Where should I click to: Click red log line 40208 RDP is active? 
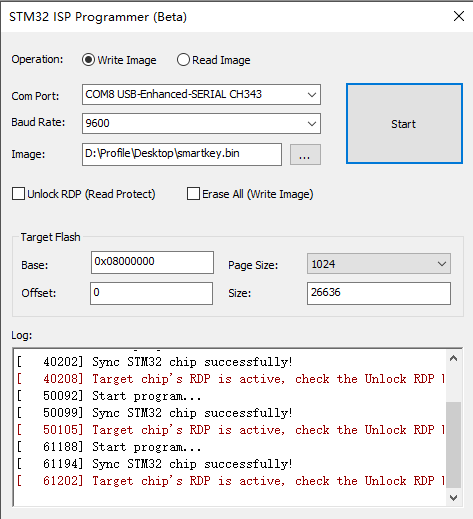coord(231,379)
